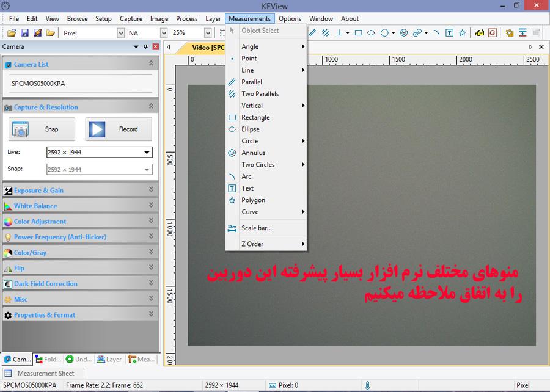
Task: Select the Two Parallels tool in the toolbar
Action: pos(326,33)
